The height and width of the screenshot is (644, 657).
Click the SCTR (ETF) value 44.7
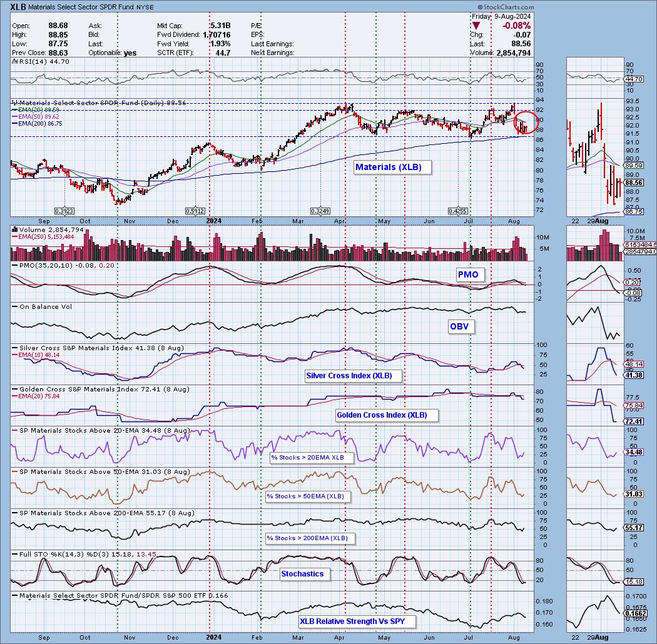[x=223, y=53]
